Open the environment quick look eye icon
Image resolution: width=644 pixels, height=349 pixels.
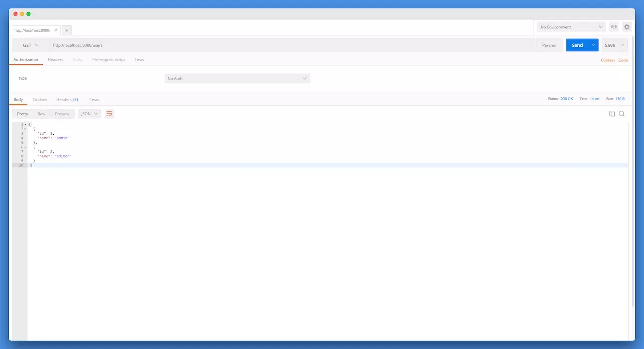click(614, 27)
